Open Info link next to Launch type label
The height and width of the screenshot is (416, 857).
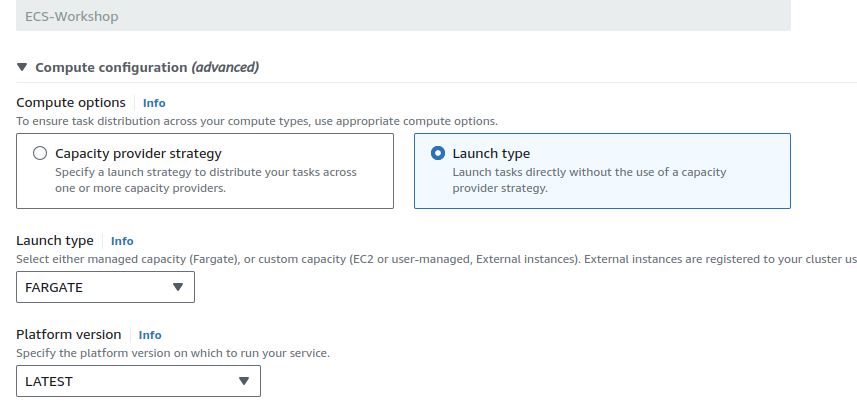click(x=122, y=241)
